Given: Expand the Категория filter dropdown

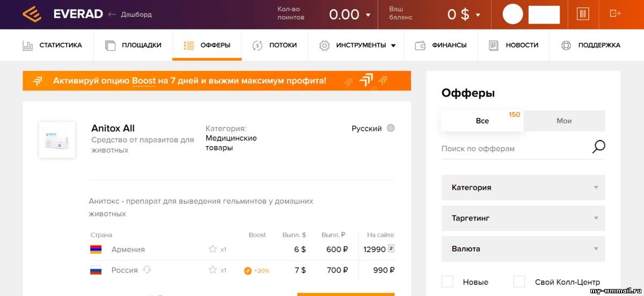Looking at the screenshot, I should 523,187.
